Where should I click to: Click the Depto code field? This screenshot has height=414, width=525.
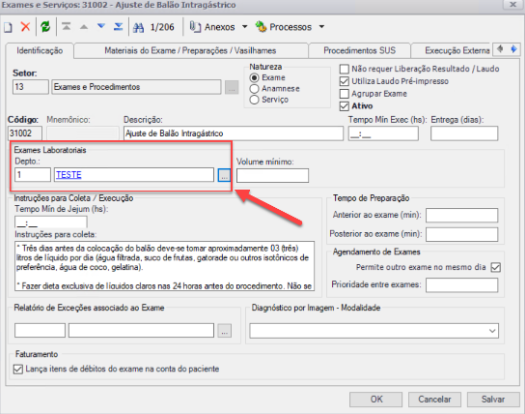point(32,175)
